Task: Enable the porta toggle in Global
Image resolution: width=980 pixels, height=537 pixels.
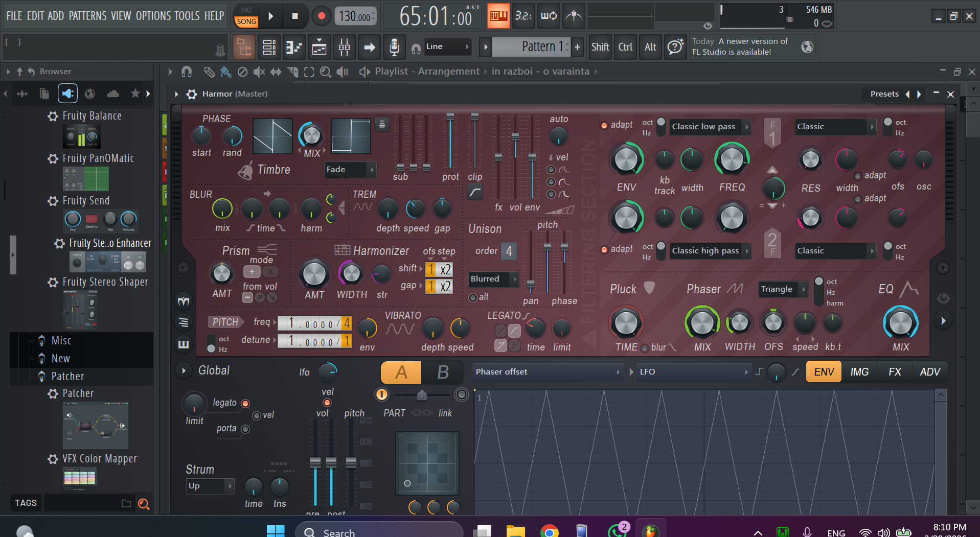Action: pyautogui.click(x=245, y=429)
